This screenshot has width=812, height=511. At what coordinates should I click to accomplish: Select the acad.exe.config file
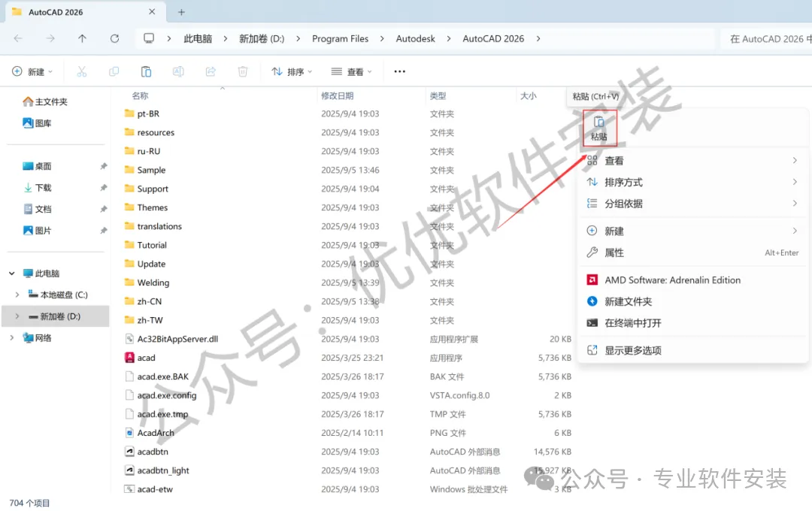(161, 395)
